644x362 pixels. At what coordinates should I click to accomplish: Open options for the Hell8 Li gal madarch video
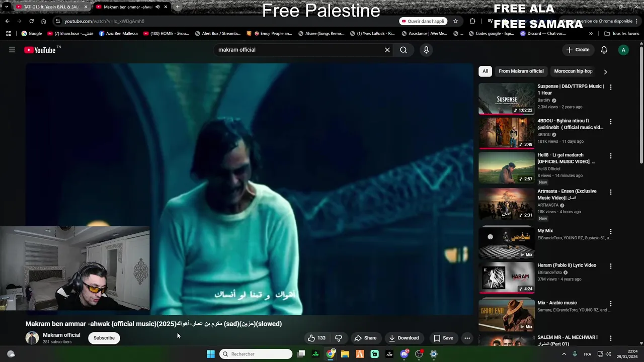pos(611,156)
